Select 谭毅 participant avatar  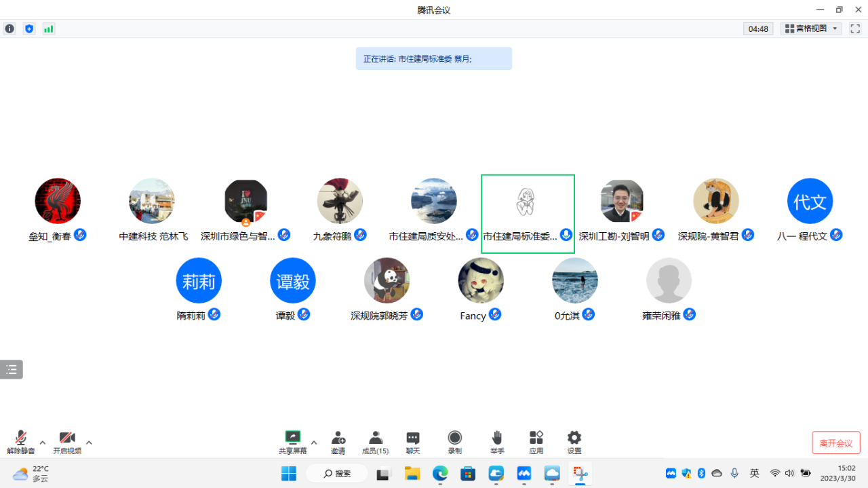pyautogui.click(x=292, y=280)
